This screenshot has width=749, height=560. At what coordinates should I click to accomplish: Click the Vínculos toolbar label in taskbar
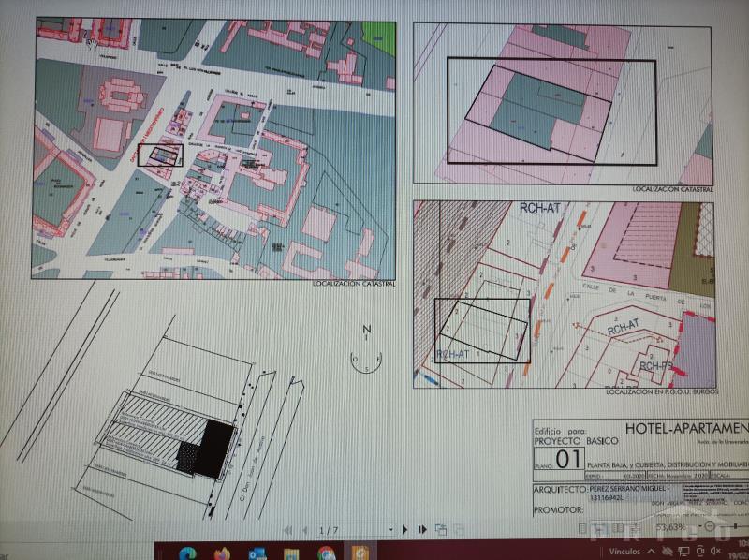(x=626, y=553)
